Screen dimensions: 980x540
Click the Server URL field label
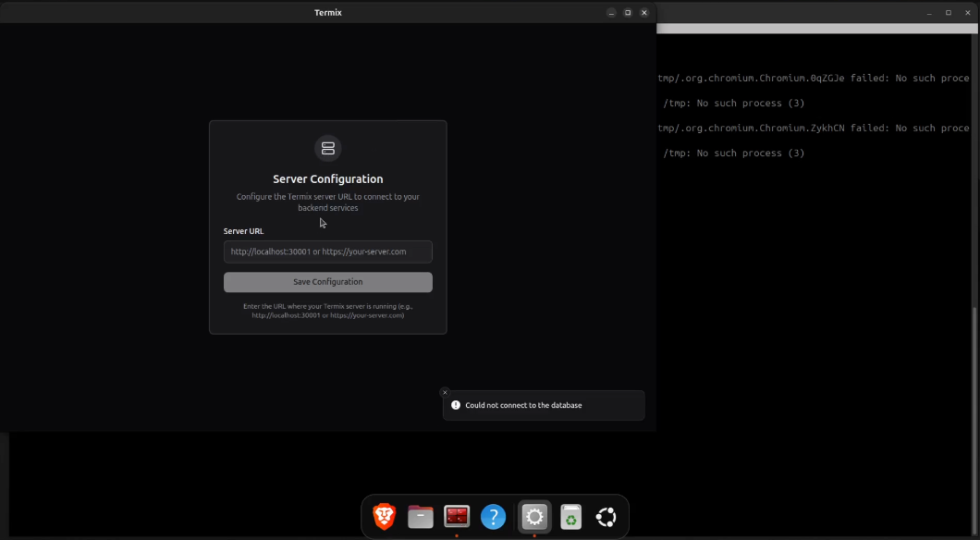[243, 231]
